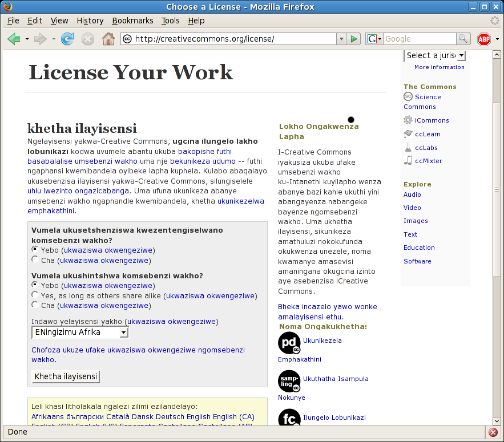Reload the page with the refresh icon
The height and width of the screenshot is (442, 504).
[x=67, y=39]
